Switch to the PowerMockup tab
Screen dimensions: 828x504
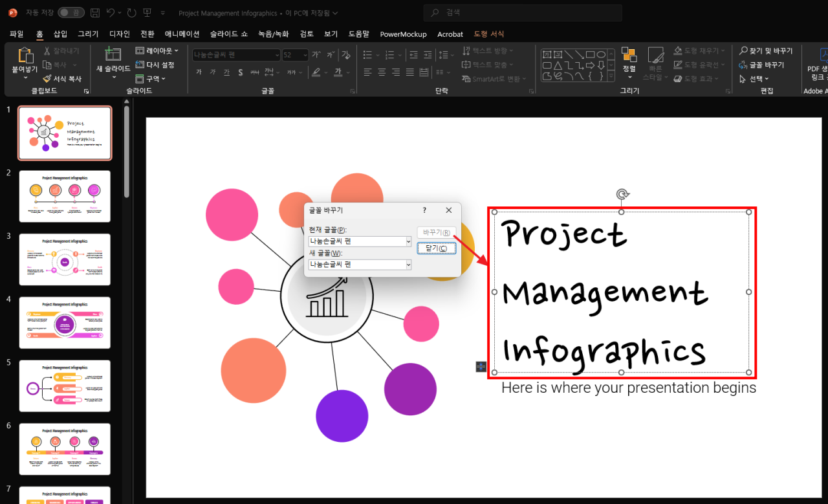click(x=403, y=34)
